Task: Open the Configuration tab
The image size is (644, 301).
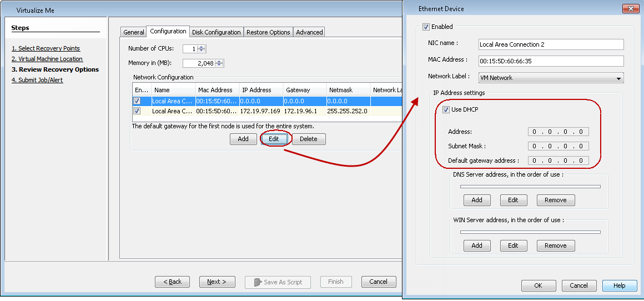Action: point(168,31)
